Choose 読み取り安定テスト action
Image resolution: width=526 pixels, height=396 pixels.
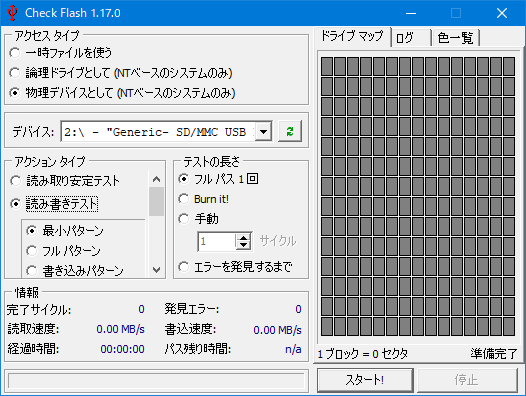tap(65, 181)
